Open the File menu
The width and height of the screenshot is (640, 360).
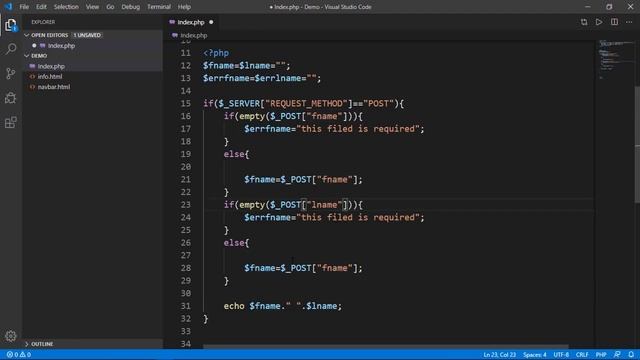[x=24, y=7]
